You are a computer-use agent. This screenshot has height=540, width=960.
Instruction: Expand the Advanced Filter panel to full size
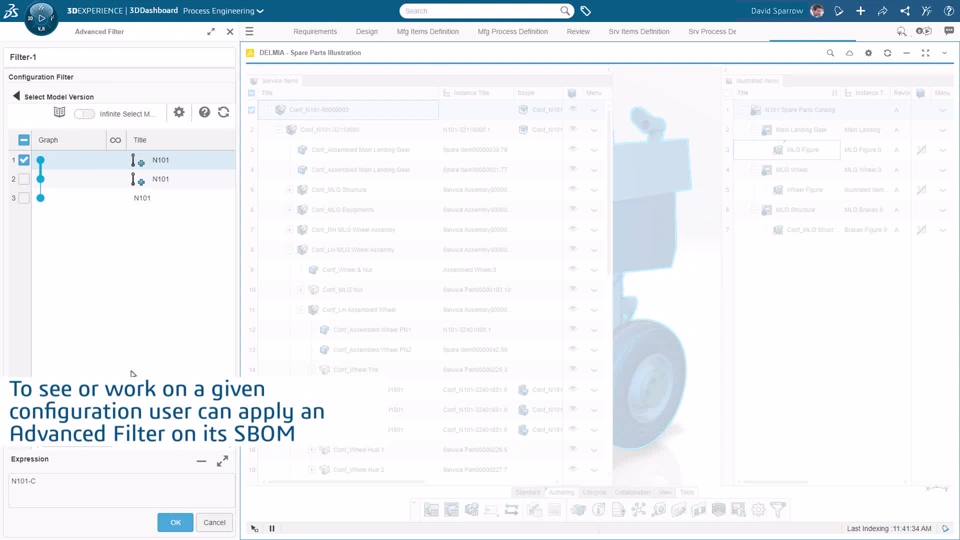click(211, 31)
